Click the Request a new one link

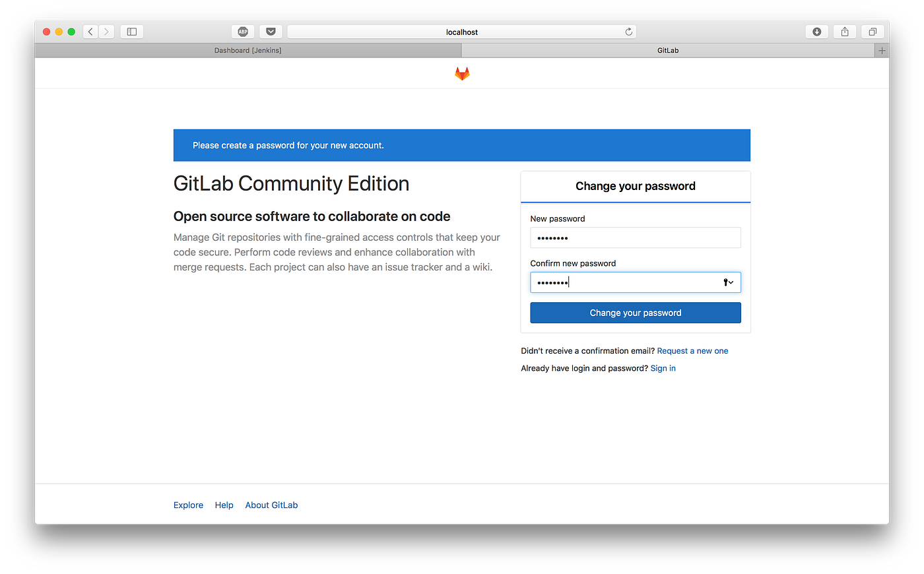[692, 350]
